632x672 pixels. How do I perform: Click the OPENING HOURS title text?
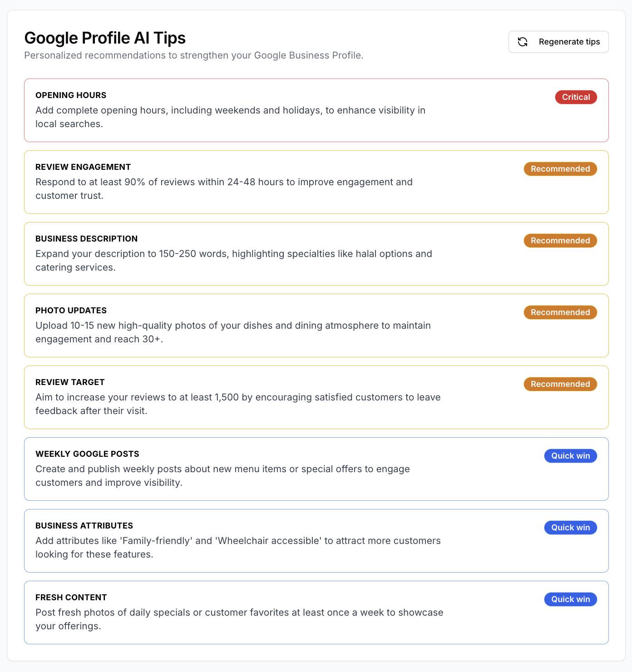[x=70, y=95]
